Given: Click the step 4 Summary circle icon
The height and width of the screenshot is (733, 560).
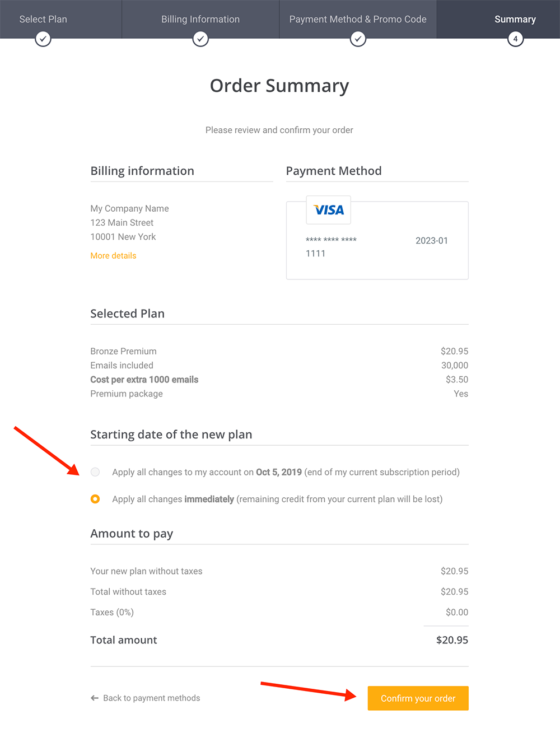Looking at the screenshot, I should pyautogui.click(x=515, y=39).
